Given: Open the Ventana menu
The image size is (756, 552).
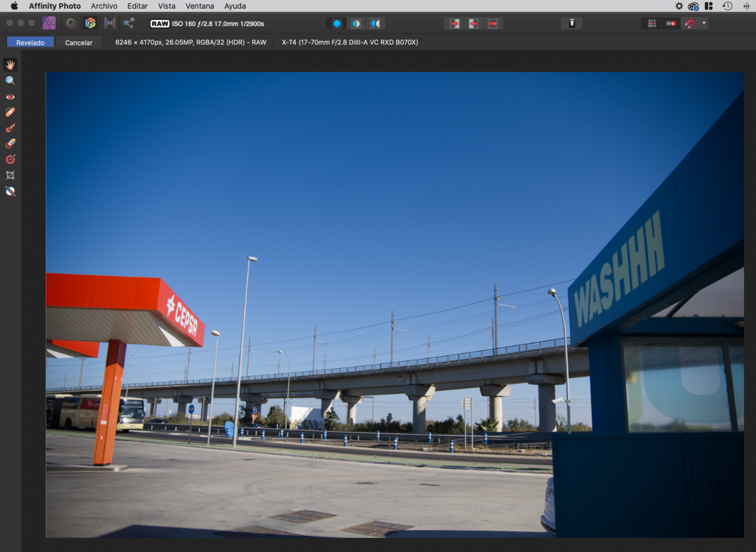Looking at the screenshot, I should pyautogui.click(x=200, y=6).
